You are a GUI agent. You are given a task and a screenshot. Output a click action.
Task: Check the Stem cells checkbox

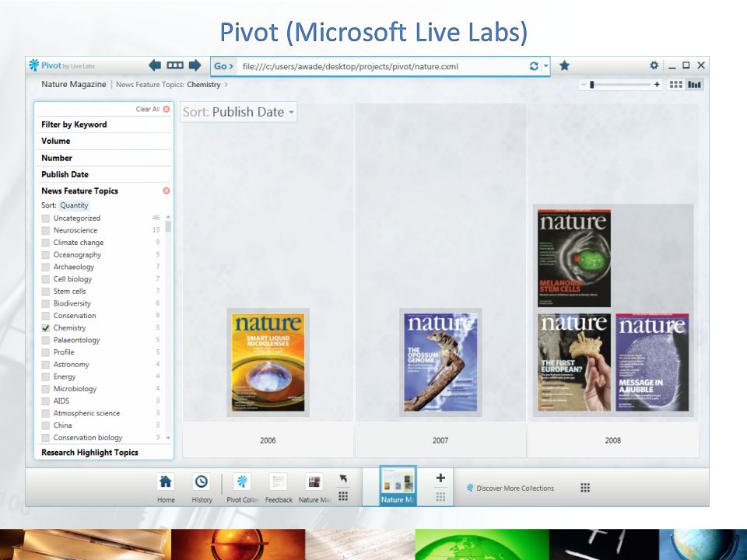(46, 292)
